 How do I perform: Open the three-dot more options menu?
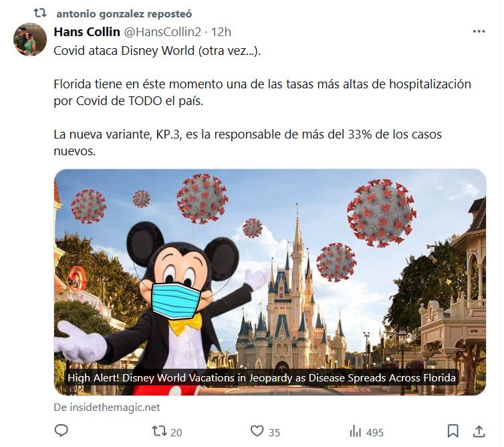[479, 31]
